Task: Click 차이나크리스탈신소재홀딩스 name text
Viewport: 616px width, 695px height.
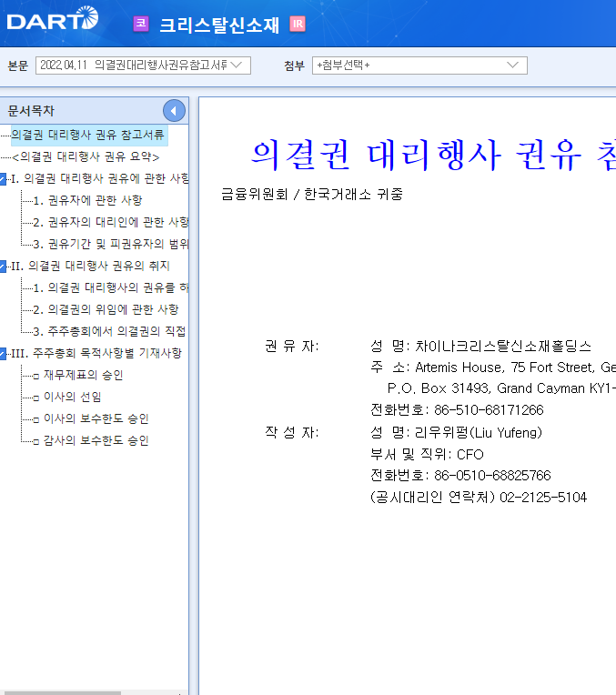Action: pos(503,347)
